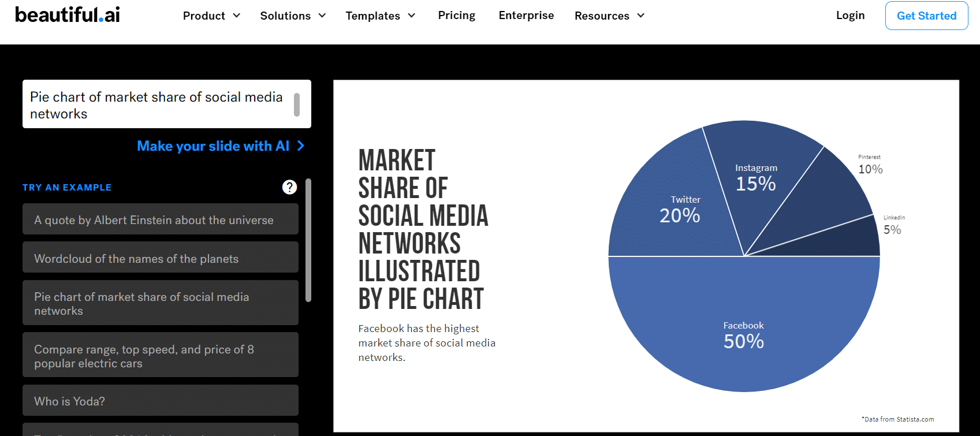Viewport: 980px width, 436px height.
Task: Go to the Pricing page
Action: pyautogui.click(x=457, y=16)
